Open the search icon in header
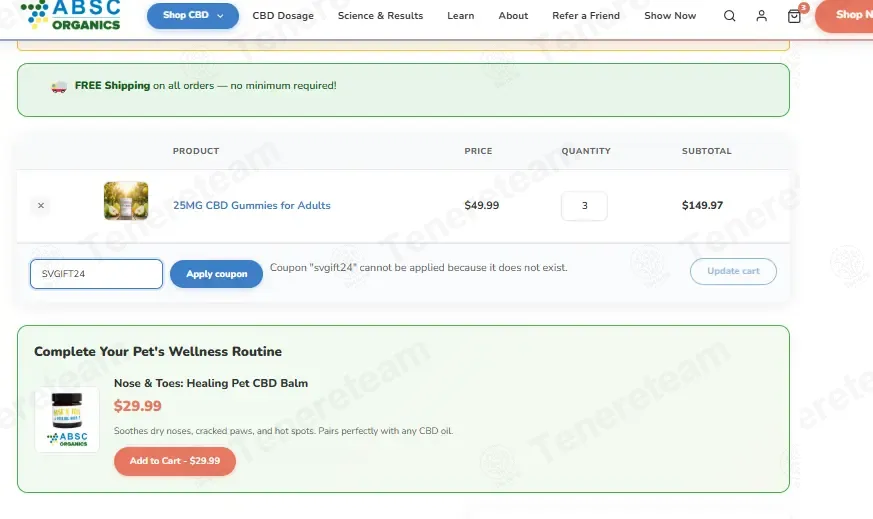 (x=729, y=16)
